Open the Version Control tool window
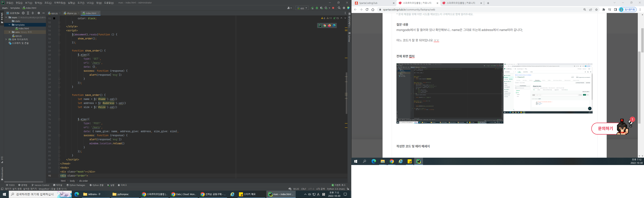644x198 pixels. (x=40, y=185)
